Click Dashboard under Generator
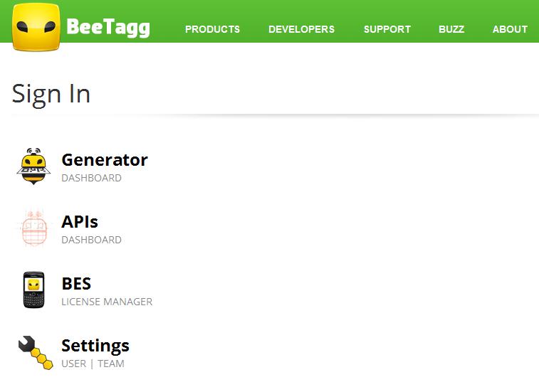 click(91, 178)
